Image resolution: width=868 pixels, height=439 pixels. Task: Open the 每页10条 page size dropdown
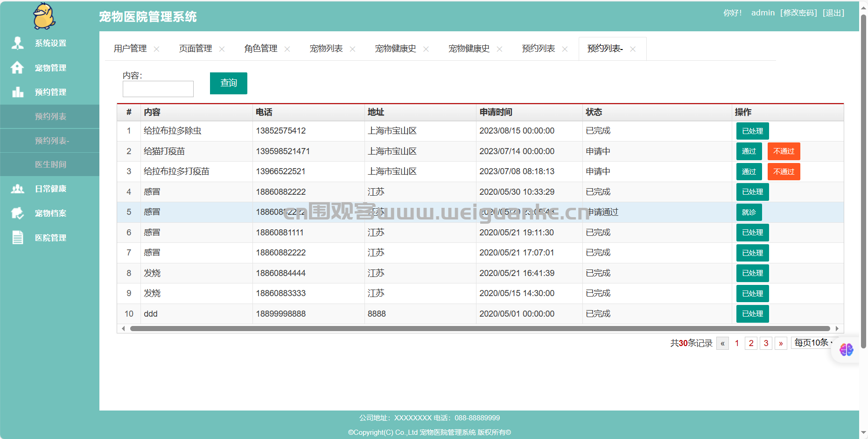[814, 343]
